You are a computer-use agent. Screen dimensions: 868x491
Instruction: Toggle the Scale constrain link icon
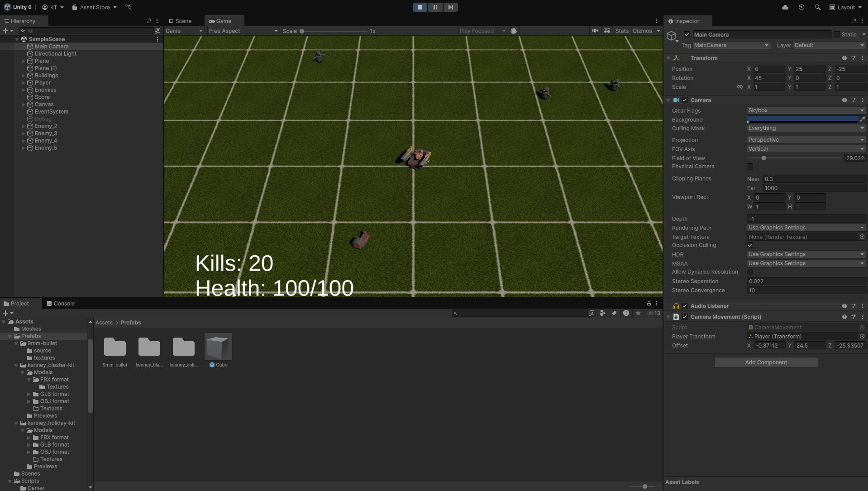pyautogui.click(x=740, y=87)
